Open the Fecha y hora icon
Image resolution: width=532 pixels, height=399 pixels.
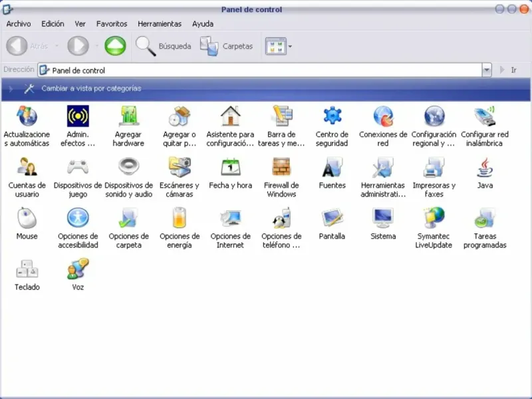231,168
